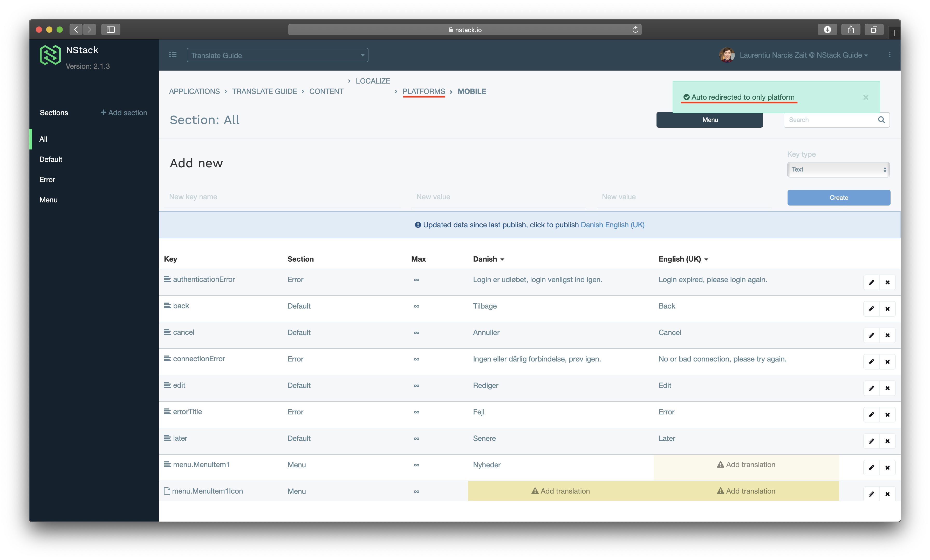Publish the Danish language
Viewport: 930px width, 560px height.
click(592, 225)
